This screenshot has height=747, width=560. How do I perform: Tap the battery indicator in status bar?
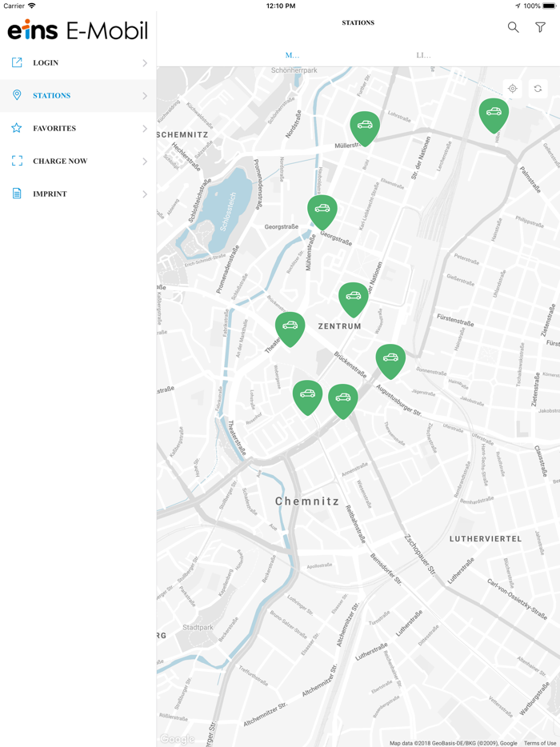click(549, 6)
